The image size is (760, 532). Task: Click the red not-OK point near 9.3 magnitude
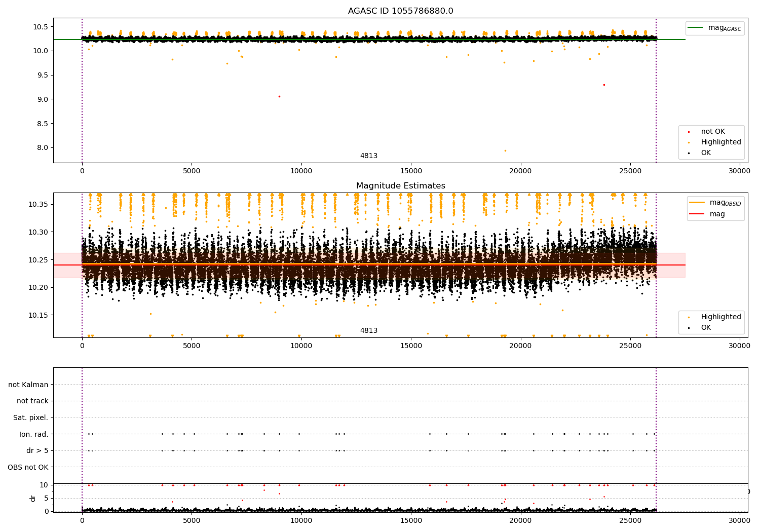click(604, 85)
